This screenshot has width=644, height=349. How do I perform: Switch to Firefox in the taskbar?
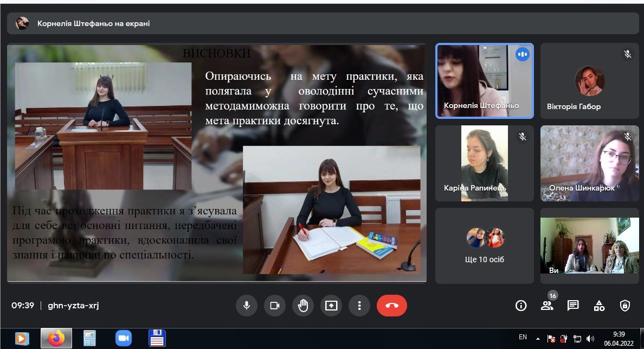56,338
